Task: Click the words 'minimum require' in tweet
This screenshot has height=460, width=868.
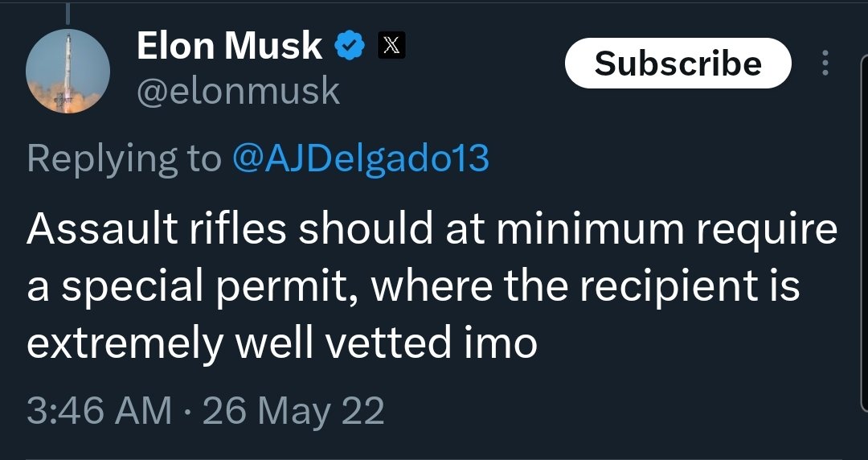Action: (666, 229)
